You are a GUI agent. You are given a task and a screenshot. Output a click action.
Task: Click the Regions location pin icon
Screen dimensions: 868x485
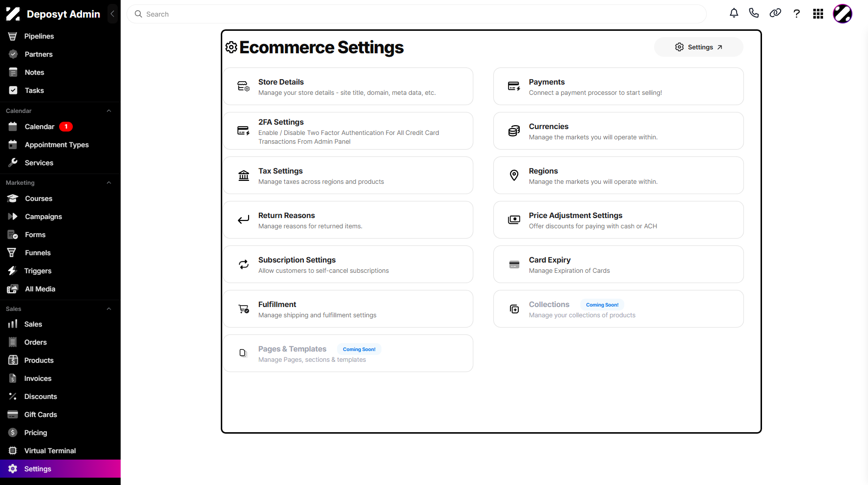click(x=514, y=176)
